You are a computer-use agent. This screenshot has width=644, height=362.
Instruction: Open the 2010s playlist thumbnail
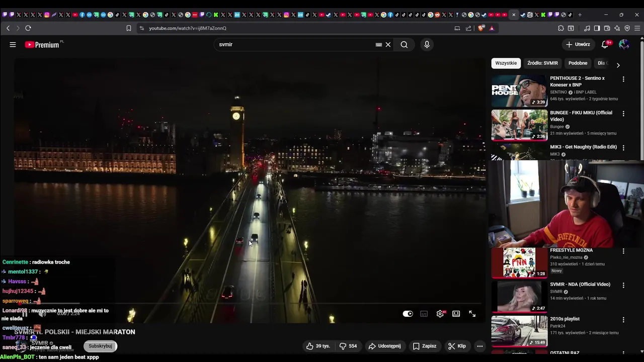coord(519,331)
